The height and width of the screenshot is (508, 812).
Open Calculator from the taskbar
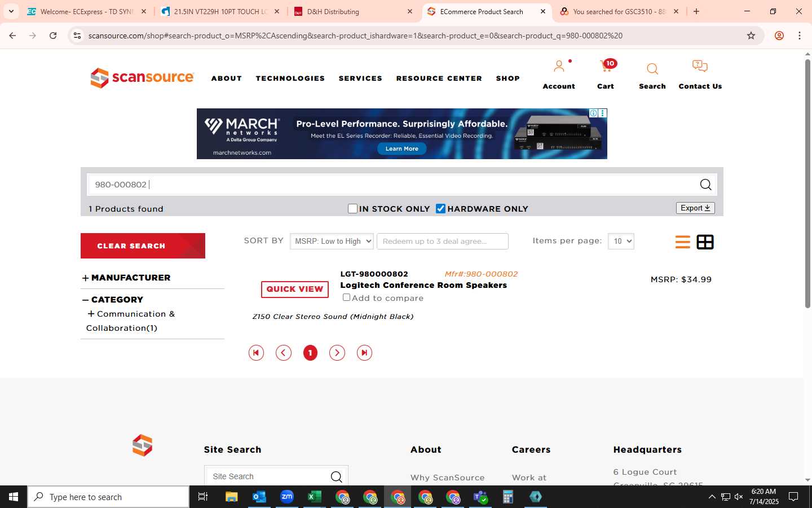pos(508,497)
